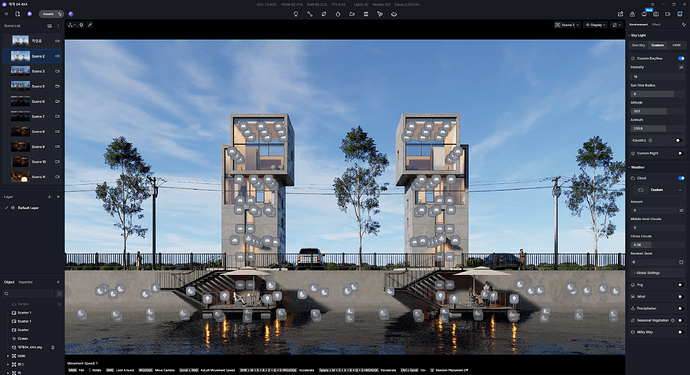Toggle the Seasonal Vegetation switch
The height and width of the screenshot is (375, 690).
pyautogui.click(x=681, y=320)
